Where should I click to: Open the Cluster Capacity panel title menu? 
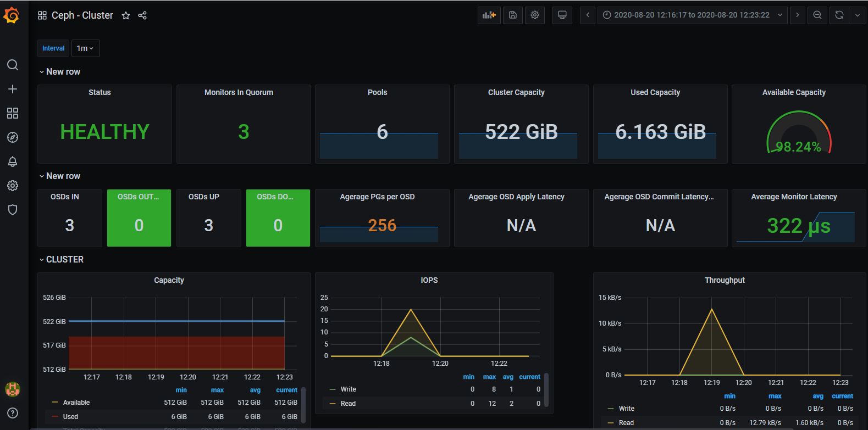(x=516, y=92)
